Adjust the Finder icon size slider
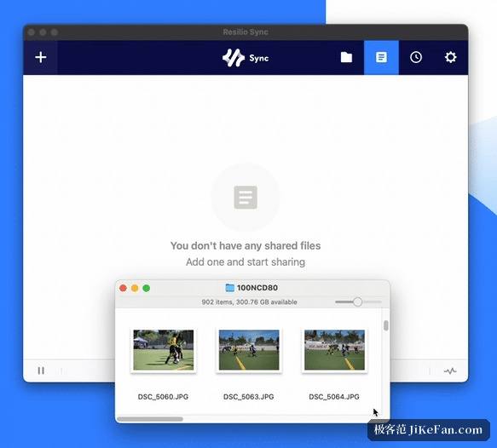Image resolution: width=497 pixels, height=448 pixels. click(x=358, y=302)
